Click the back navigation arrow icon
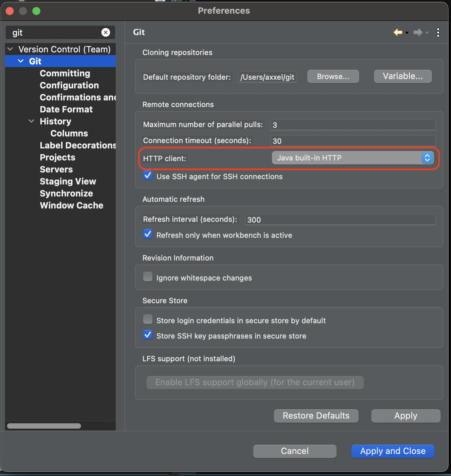451x476 pixels. point(398,32)
